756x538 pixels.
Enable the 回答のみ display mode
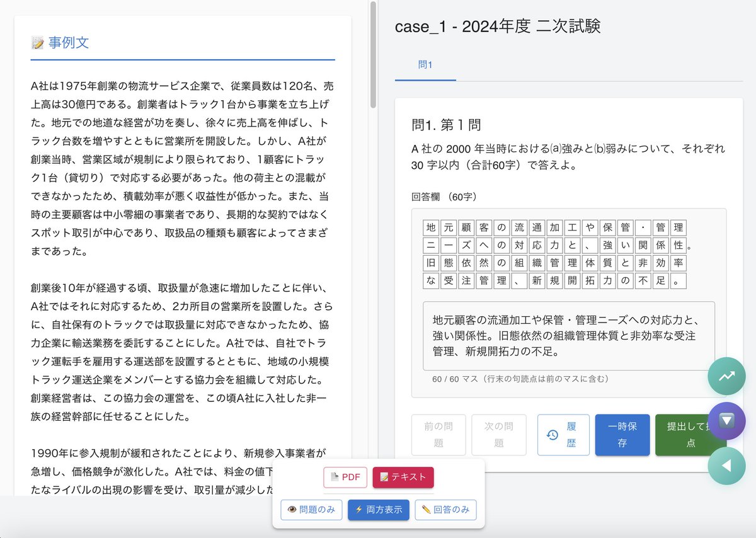tap(445, 510)
